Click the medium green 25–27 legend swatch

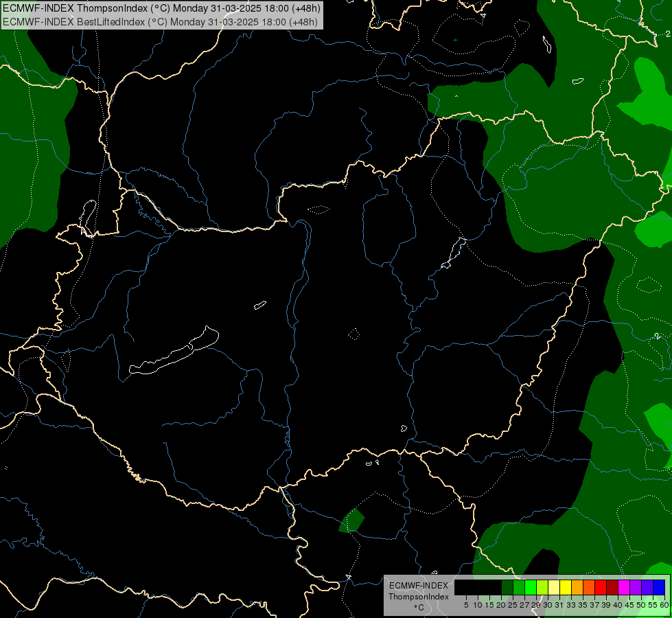pos(519,587)
